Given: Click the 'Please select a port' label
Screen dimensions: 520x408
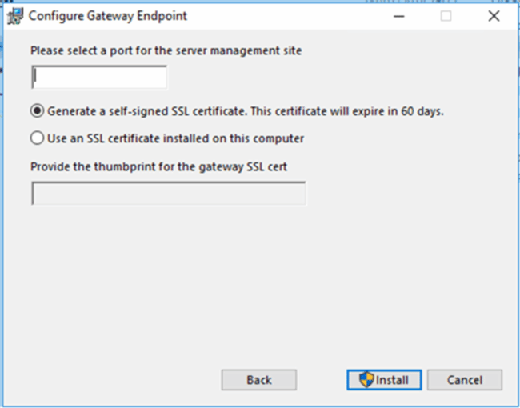Looking at the screenshot, I should coord(166,51).
